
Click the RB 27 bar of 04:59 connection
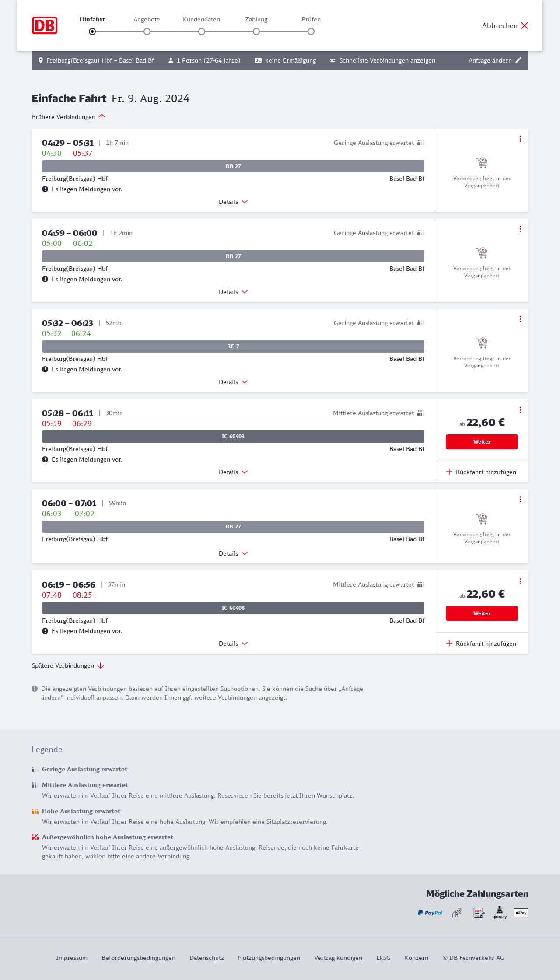233,256
